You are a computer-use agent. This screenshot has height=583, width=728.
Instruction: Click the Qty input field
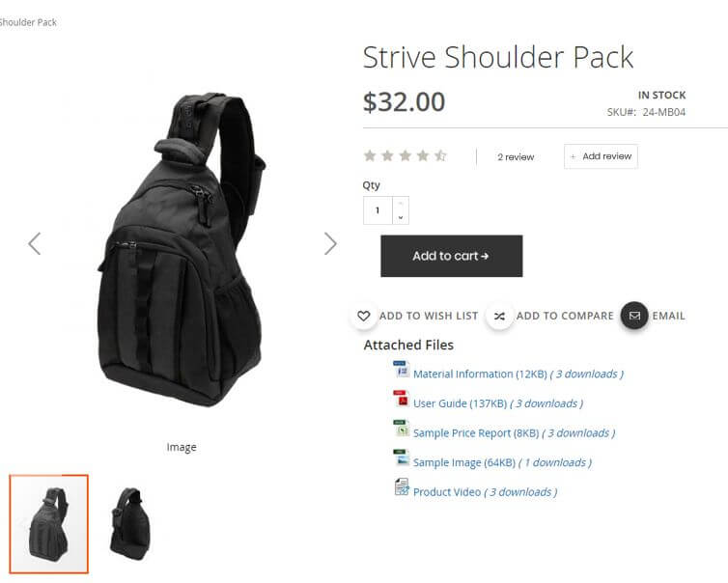378,210
